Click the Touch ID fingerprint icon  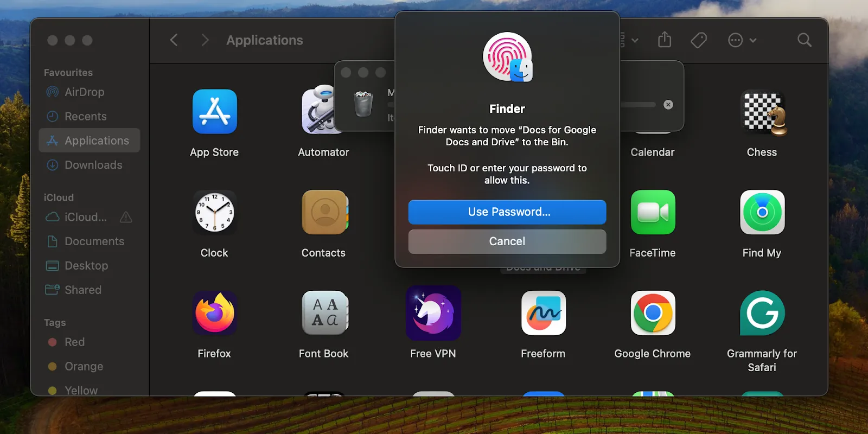pyautogui.click(x=507, y=56)
